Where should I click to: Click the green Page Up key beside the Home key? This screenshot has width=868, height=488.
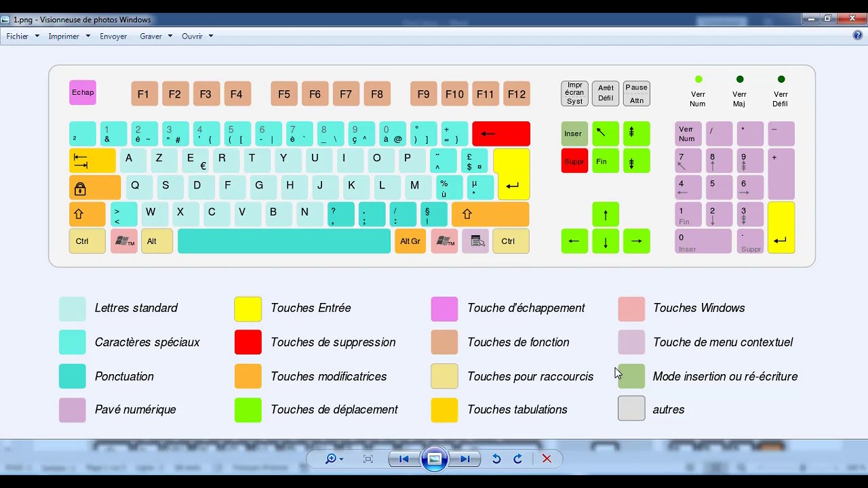pos(637,134)
